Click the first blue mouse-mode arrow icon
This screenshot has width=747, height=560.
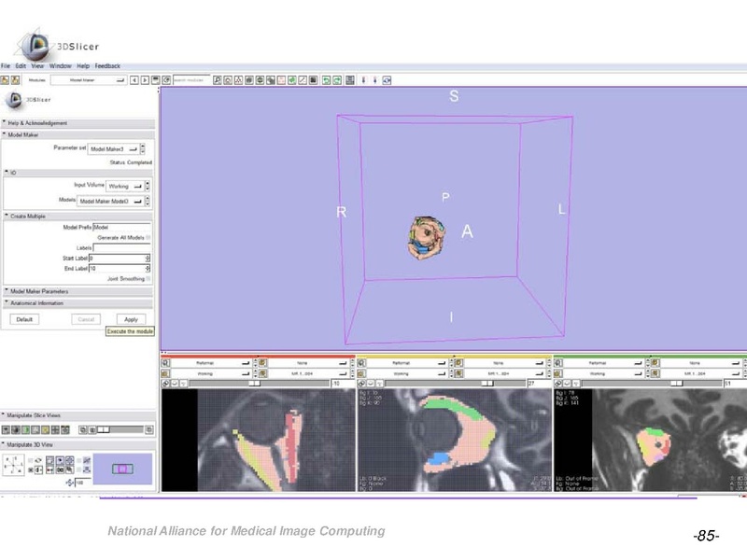tap(364, 80)
